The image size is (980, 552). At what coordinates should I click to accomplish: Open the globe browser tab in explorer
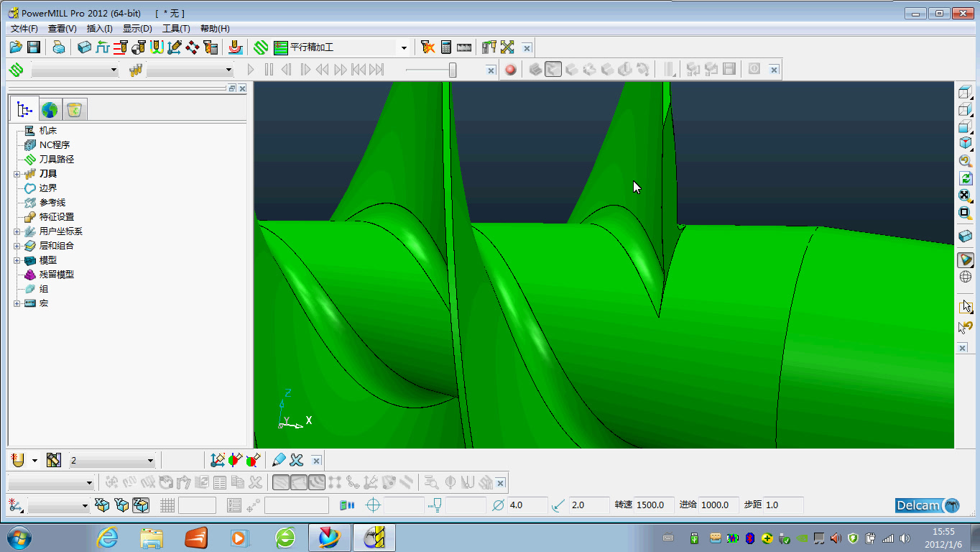[x=50, y=109]
